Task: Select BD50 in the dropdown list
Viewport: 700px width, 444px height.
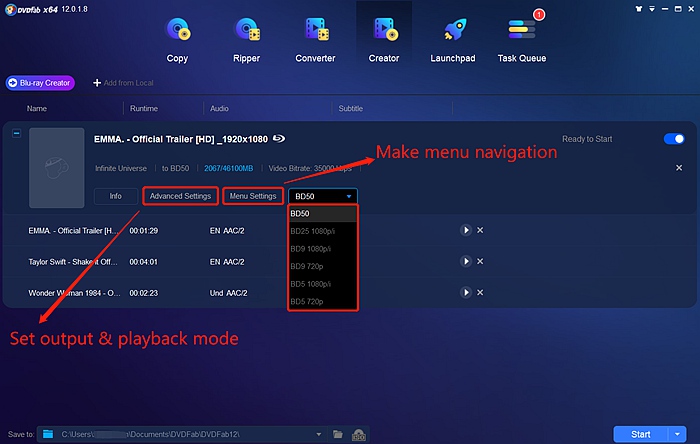Action: 323,213
